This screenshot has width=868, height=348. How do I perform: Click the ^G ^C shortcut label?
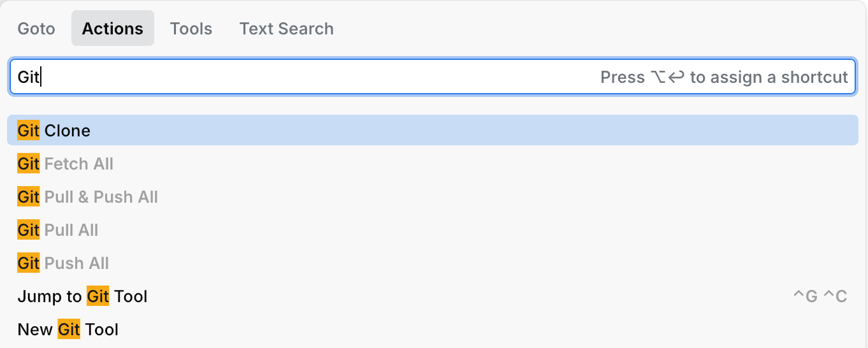820,296
